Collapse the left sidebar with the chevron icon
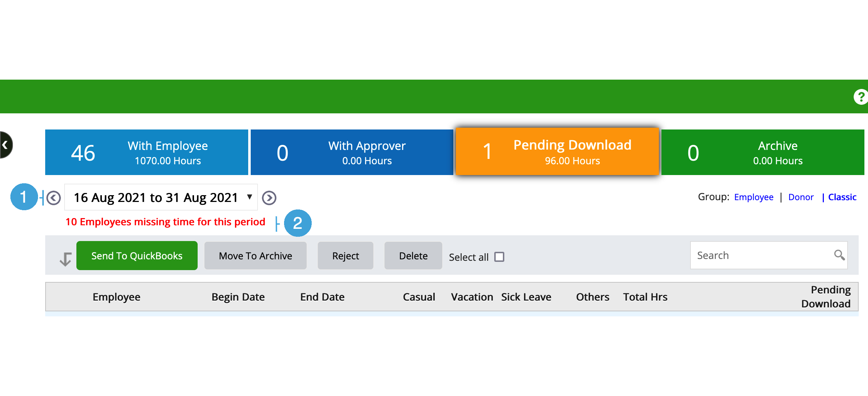Screen dimensions: 868x396 [5, 145]
